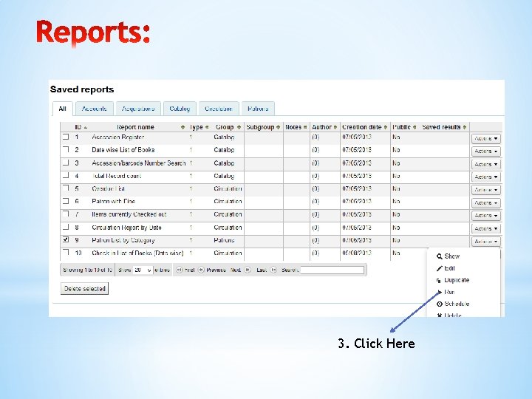Expand Actions for Accession/barcode Number Search
This screenshot has width=532, height=399.
pos(486,164)
